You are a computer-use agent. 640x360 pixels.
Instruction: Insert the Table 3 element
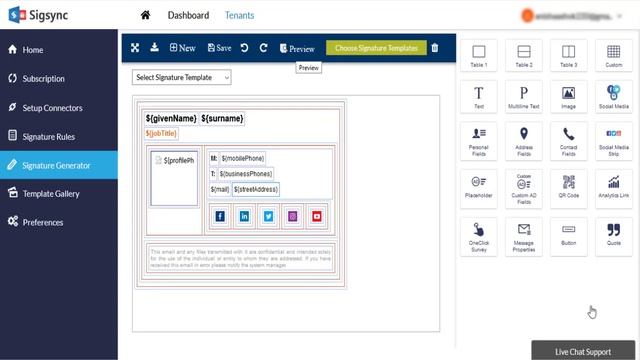click(569, 56)
